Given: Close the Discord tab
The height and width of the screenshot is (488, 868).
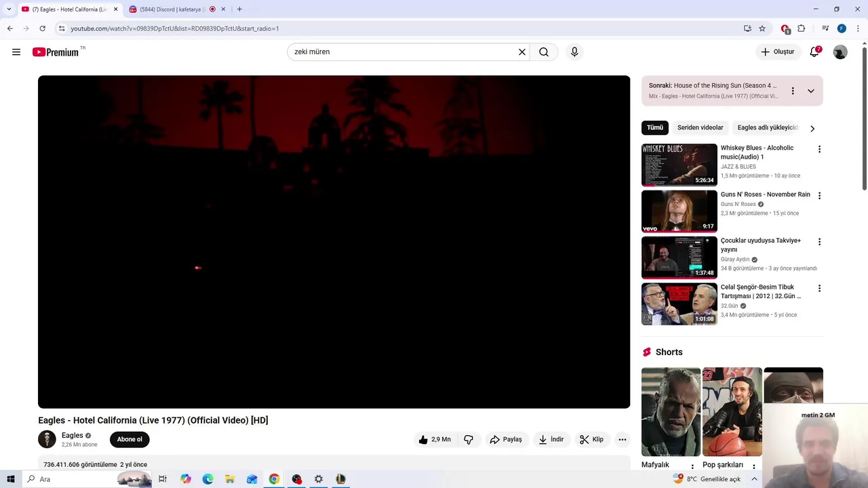Looking at the screenshot, I should pos(223,9).
